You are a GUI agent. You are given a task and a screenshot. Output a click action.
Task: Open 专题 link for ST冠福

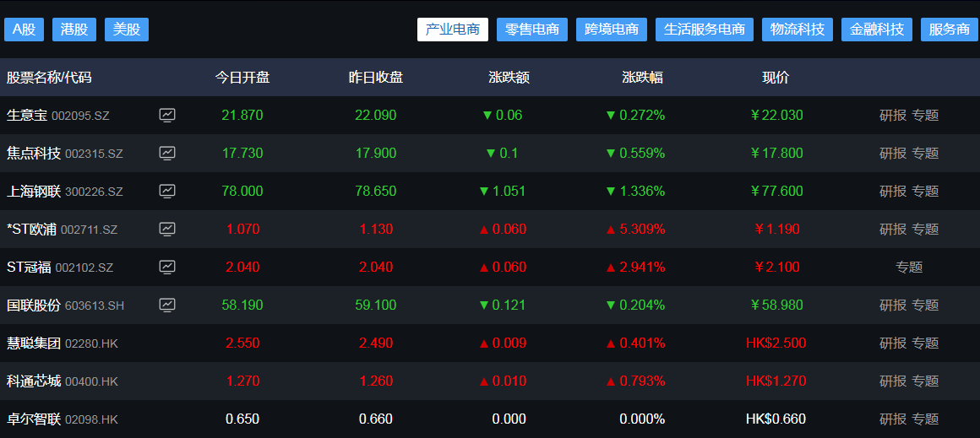click(909, 268)
